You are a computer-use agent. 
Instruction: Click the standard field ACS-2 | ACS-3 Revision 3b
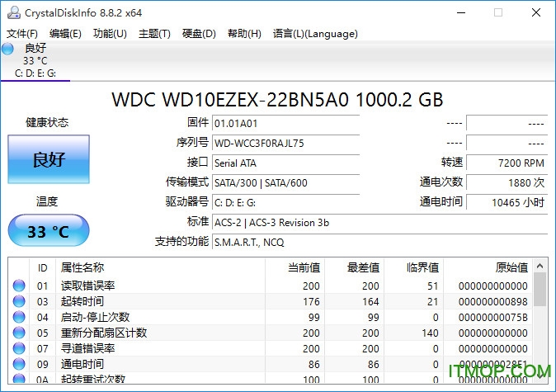tap(379, 223)
